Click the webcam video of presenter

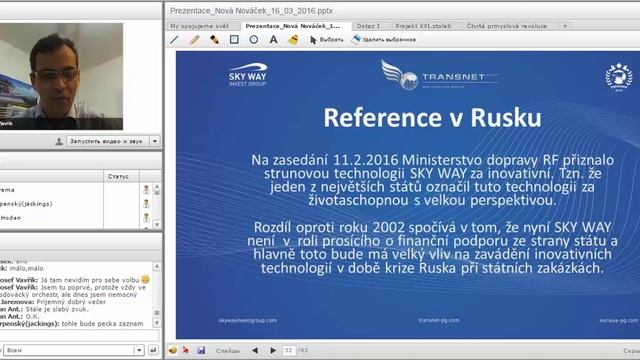click(x=61, y=76)
